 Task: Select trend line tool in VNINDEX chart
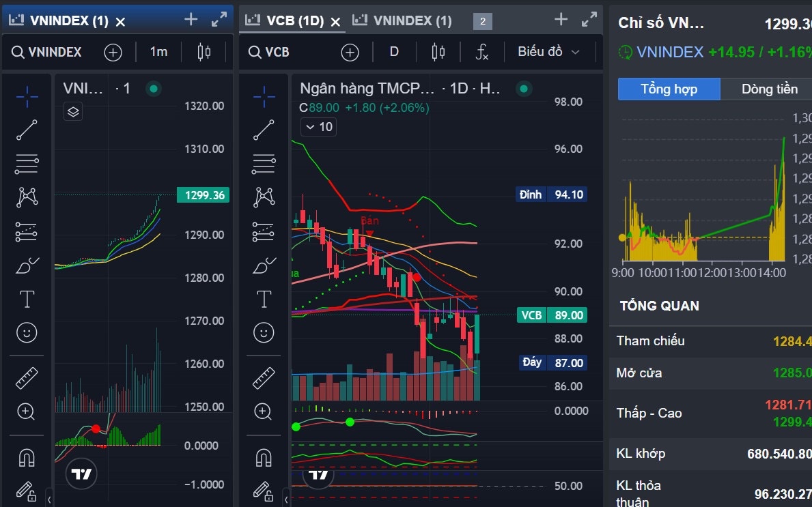pos(27,130)
